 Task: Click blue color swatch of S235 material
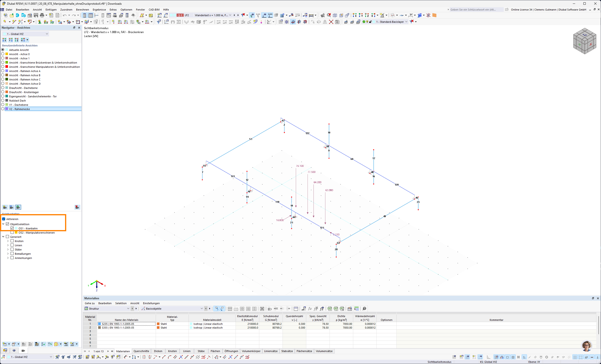pos(100,324)
